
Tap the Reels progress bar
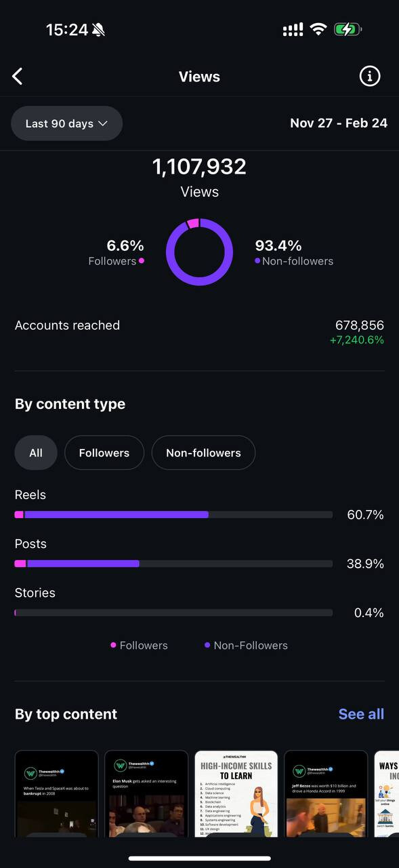click(x=173, y=515)
